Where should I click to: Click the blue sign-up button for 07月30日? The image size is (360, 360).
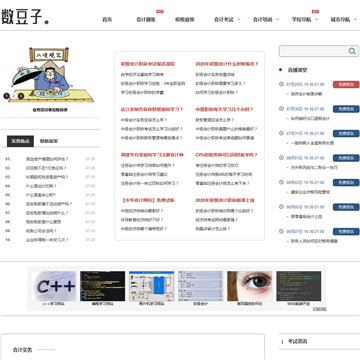346,109
